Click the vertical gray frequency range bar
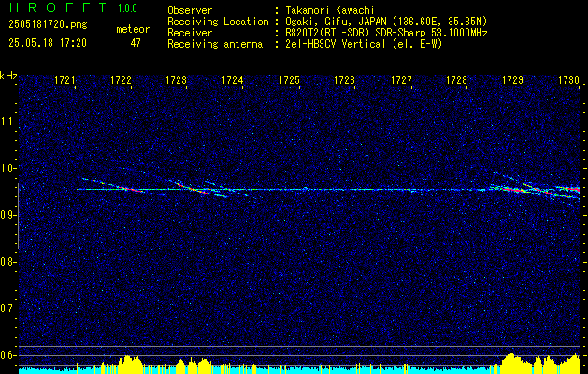Viewport: 588px width, 374px height. [x=18, y=216]
